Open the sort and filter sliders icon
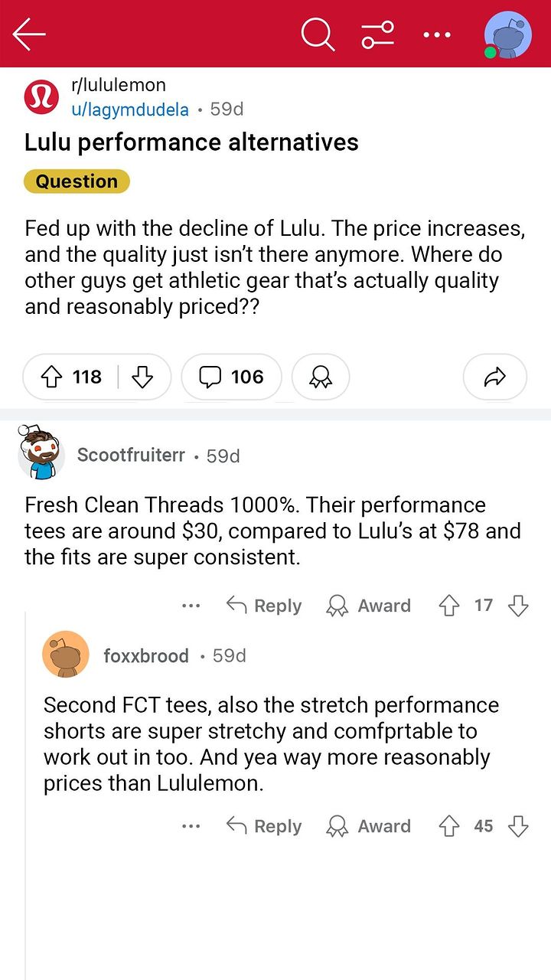This screenshot has width=551, height=980. click(x=378, y=34)
